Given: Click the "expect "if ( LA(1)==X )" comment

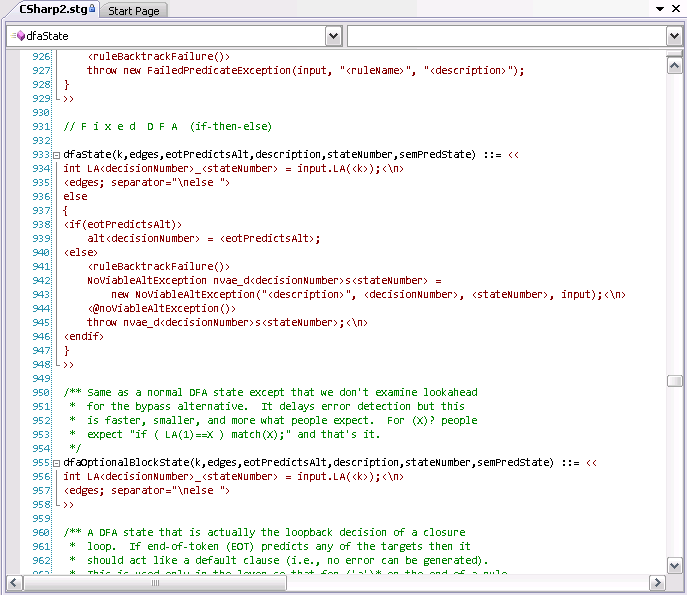Looking at the screenshot, I should click(x=155, y=435).
